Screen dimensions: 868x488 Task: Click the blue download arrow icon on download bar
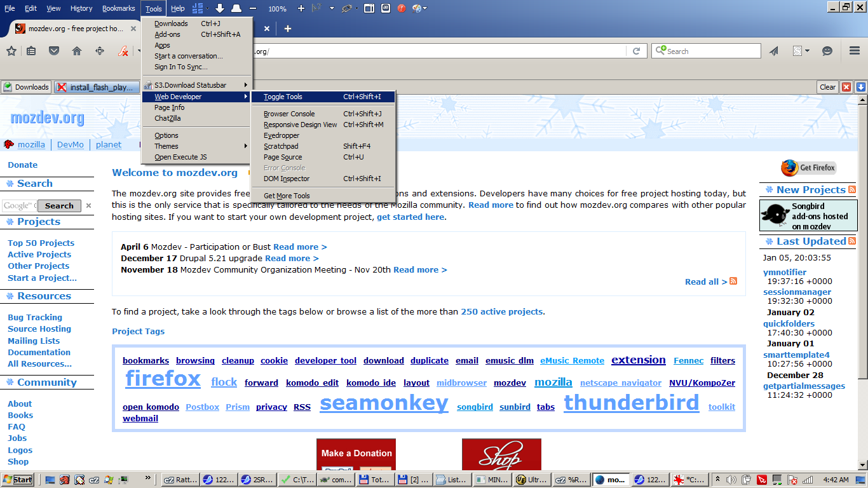(x=861, y=87)
